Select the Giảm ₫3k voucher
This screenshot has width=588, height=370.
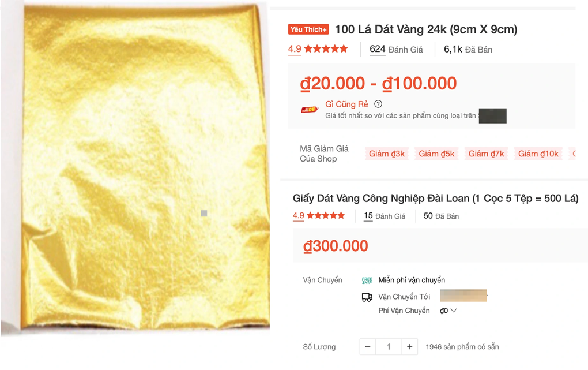387,154
